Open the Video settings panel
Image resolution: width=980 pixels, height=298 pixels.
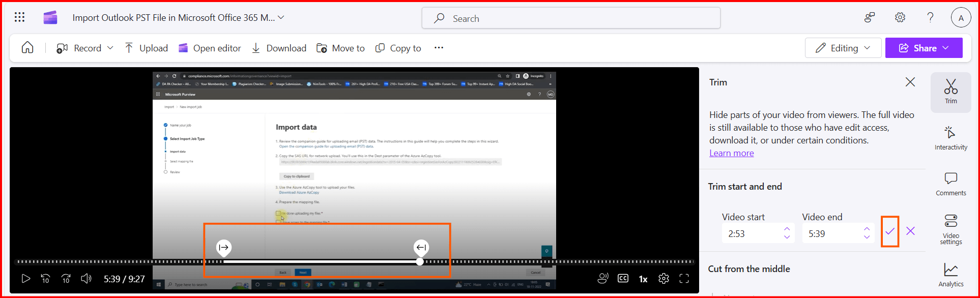(x=950, y=230)
